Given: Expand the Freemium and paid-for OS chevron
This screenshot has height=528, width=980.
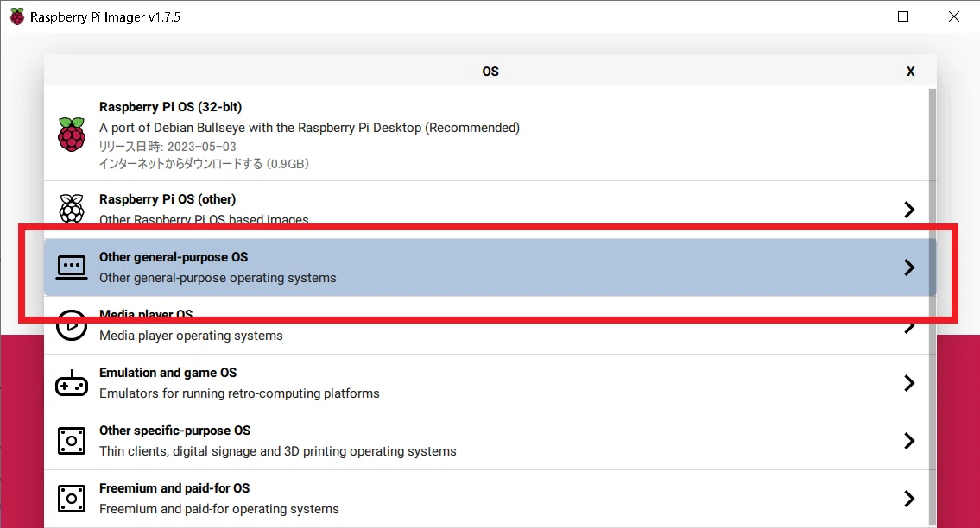Looking at the screenshot, I should click(909, 499).
